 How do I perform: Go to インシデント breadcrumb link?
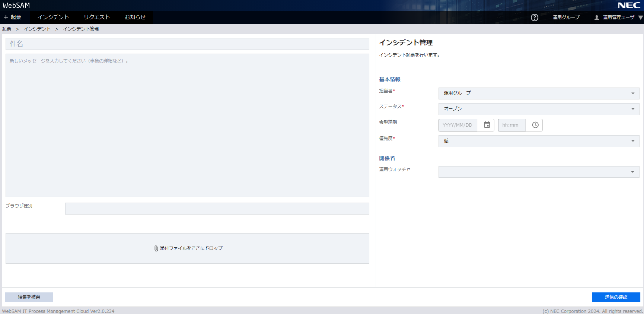pyautogui.click(x=37, y=29)
